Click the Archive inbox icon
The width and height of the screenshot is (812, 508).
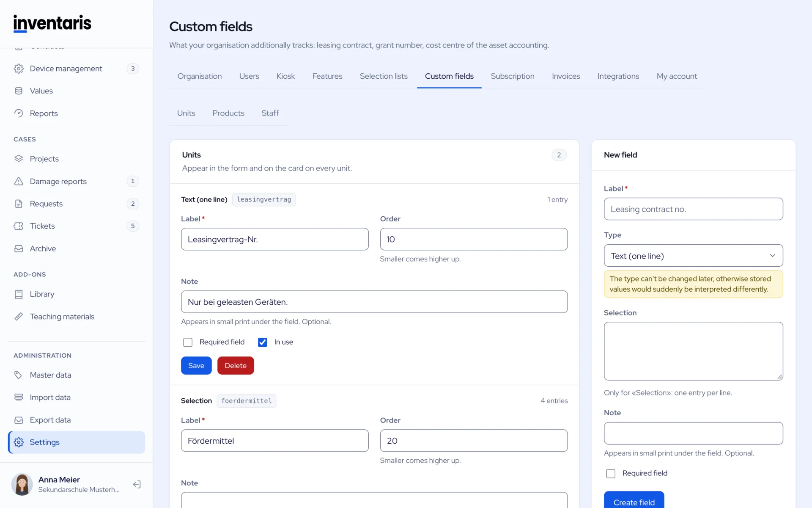[x=19, y=248]
